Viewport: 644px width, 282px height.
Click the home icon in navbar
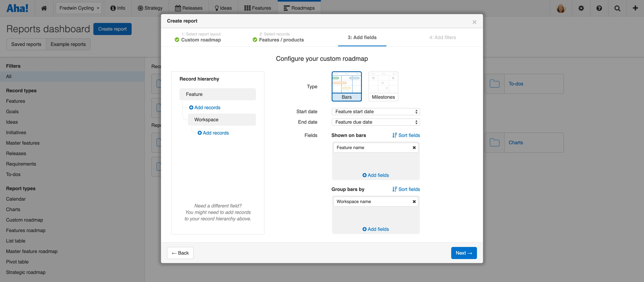pos(44,8)
